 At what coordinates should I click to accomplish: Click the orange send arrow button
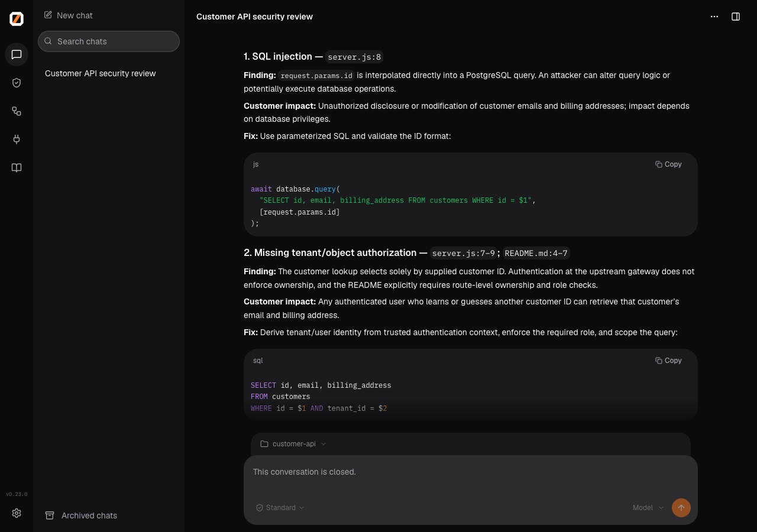tap(681, 508)
